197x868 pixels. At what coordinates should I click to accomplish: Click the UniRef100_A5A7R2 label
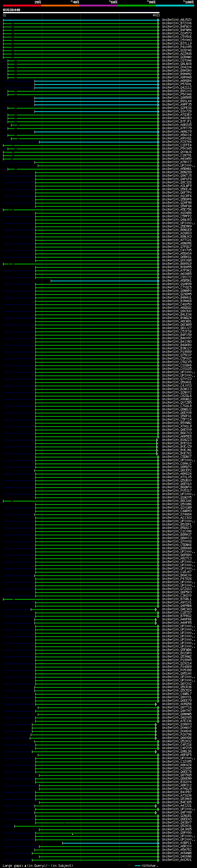click(177, 850)
